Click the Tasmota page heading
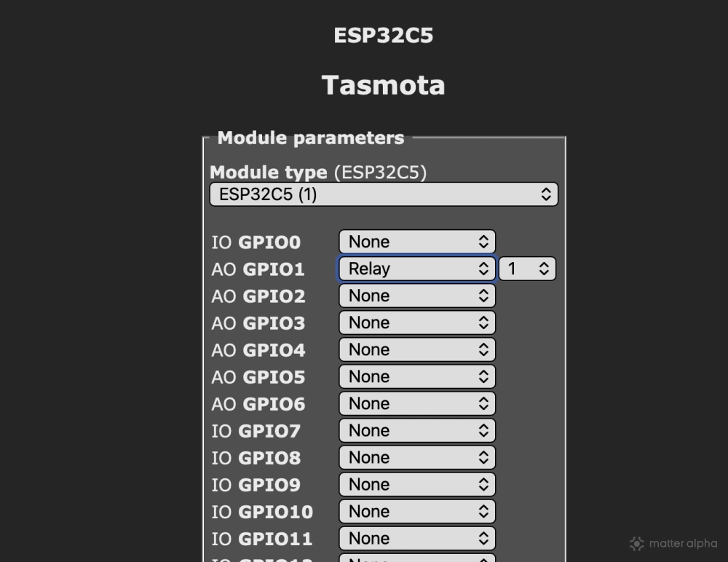The width and height of the screenshot is (728, 562). (384, 85)
